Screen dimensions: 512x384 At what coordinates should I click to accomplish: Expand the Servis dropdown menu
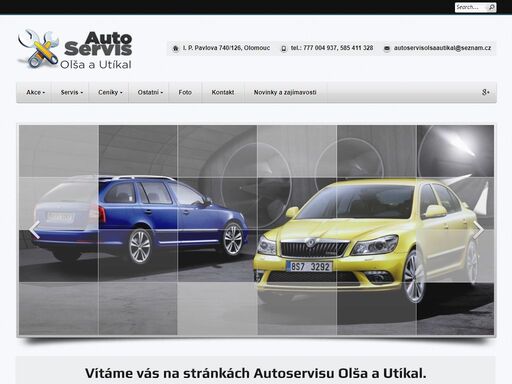72,92
